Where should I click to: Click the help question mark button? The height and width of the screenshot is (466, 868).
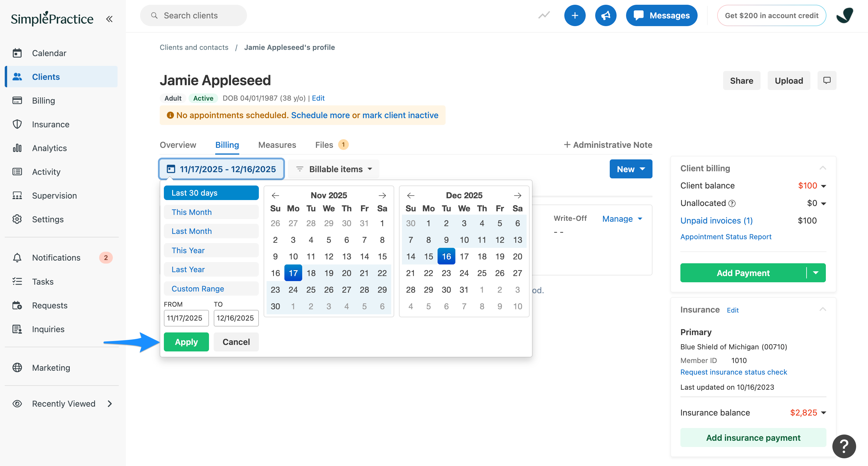(x=844, y=446)
